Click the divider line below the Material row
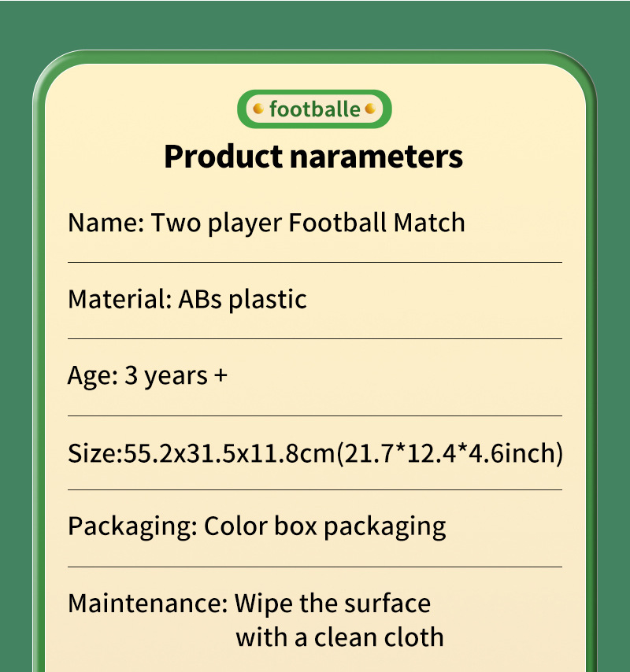 (x=315, y=338)
